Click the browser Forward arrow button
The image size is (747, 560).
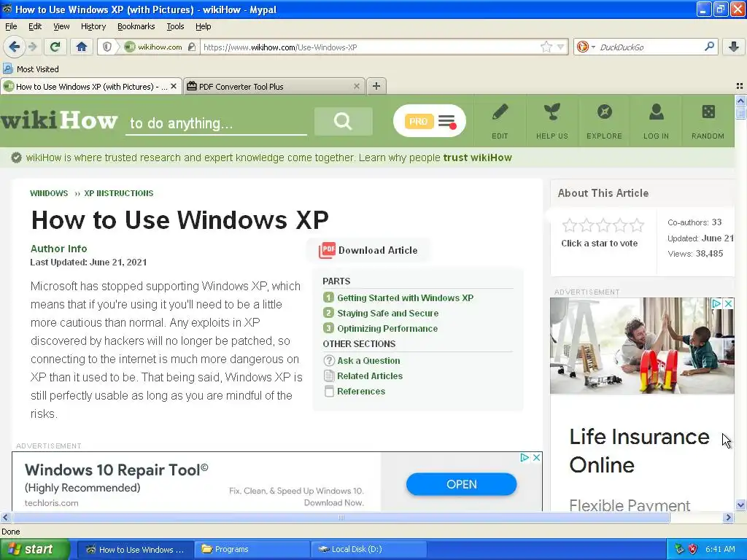pos(32,47)
